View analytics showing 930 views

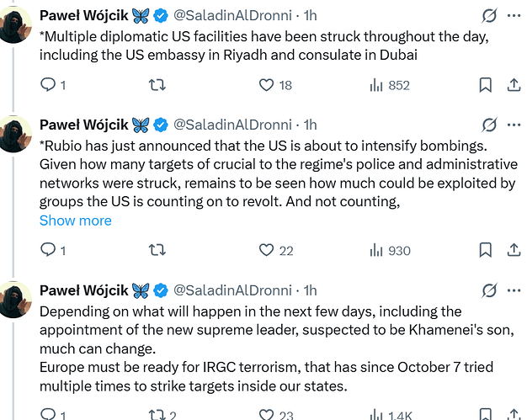(x=376, y=250)
